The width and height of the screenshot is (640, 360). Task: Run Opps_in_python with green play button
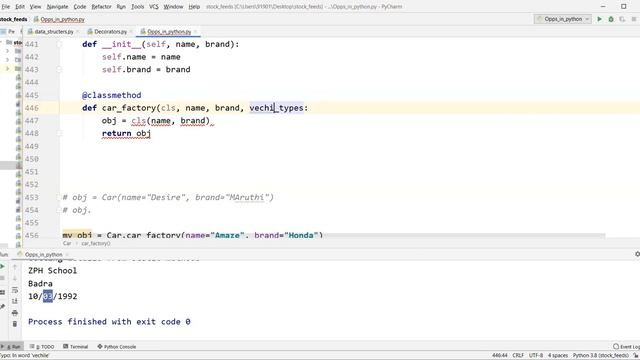(600, 19)
